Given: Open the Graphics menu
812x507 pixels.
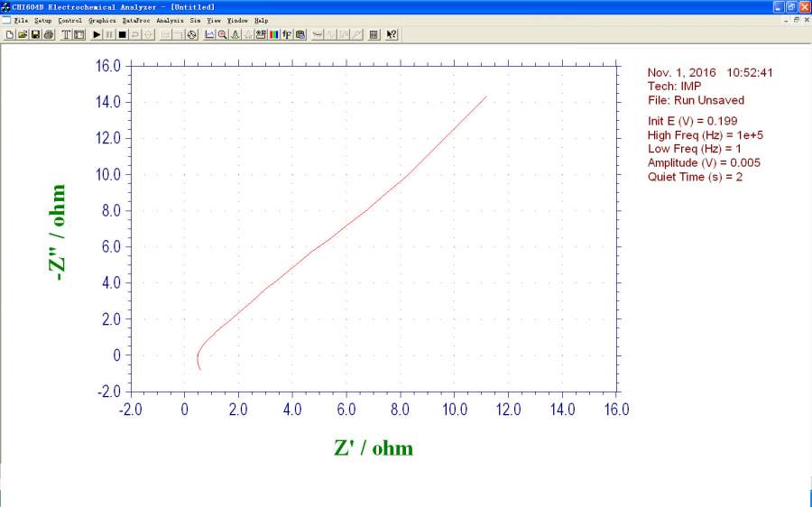Looking at the screenshot, I should pyautogui.click(x=102, y=21).
